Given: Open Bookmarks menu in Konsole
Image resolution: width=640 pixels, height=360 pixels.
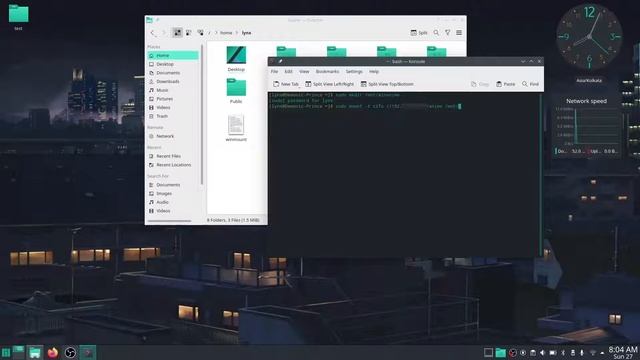Looking at the screenshot, I should coord(327,71).
